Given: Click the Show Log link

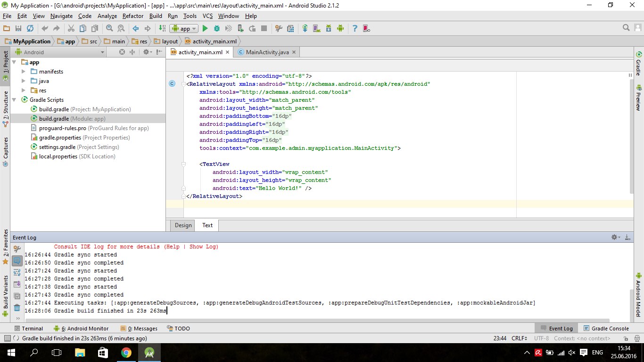Looking at the screenshot, I should tap(202, 247).
